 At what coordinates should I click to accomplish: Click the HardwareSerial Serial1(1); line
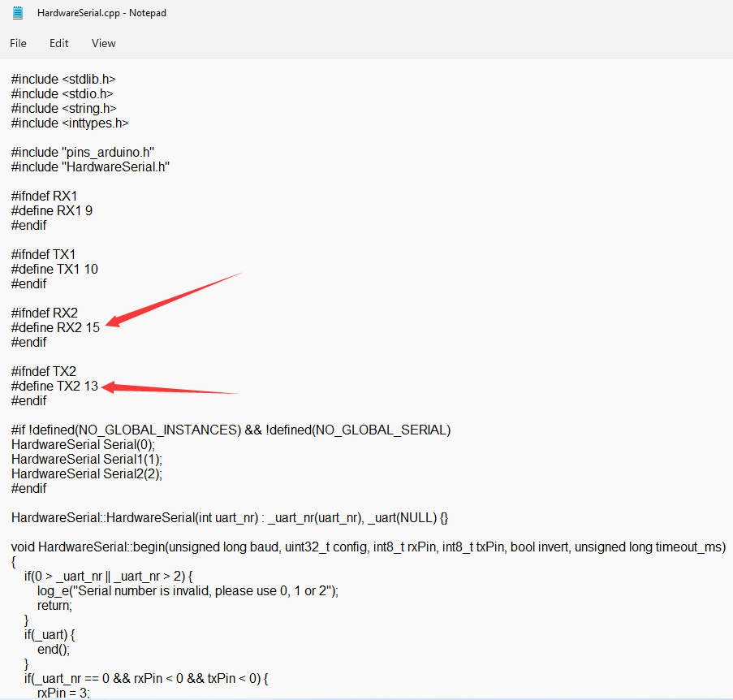point(87,460)
